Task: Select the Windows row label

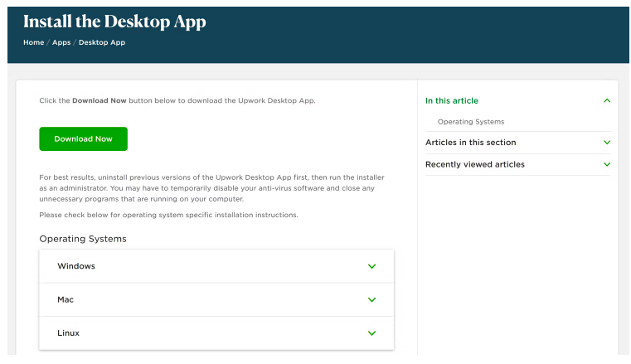Action: (76, 266)
